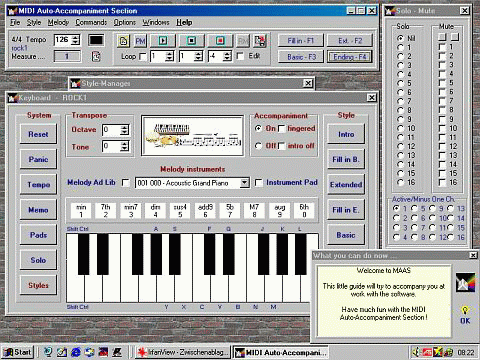This screenshot has height=360, width=480.
Task: Increase Octave transpose value
Action: click(x=125, y=127)
